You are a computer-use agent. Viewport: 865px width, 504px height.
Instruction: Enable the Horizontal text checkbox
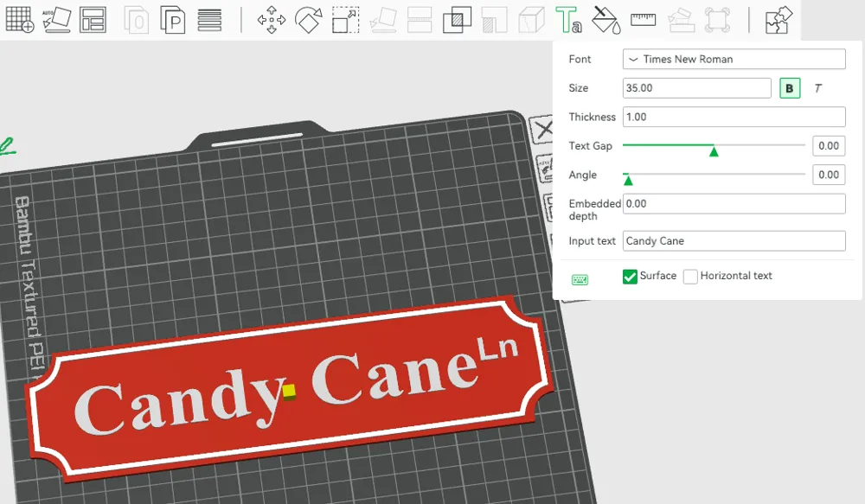click(x=690, y=277)
